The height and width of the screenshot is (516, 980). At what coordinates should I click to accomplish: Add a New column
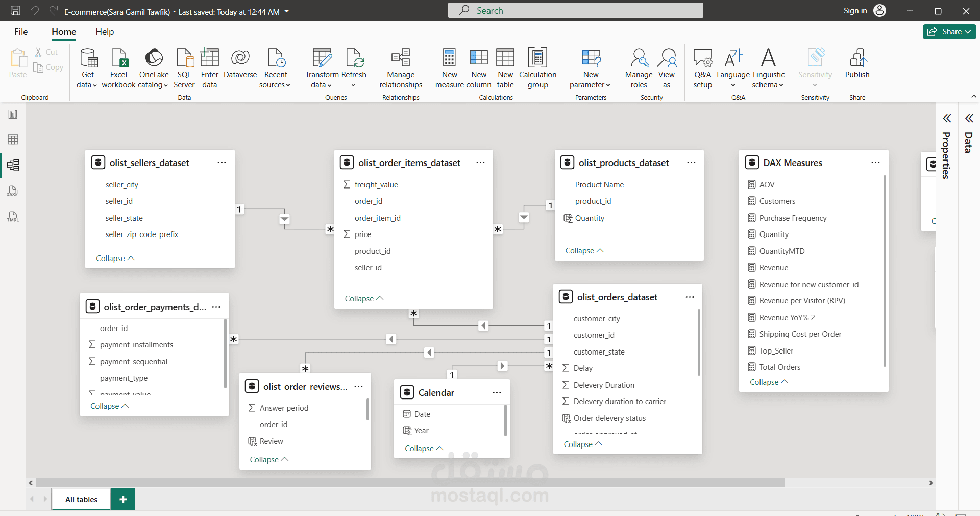click(479, 68)
